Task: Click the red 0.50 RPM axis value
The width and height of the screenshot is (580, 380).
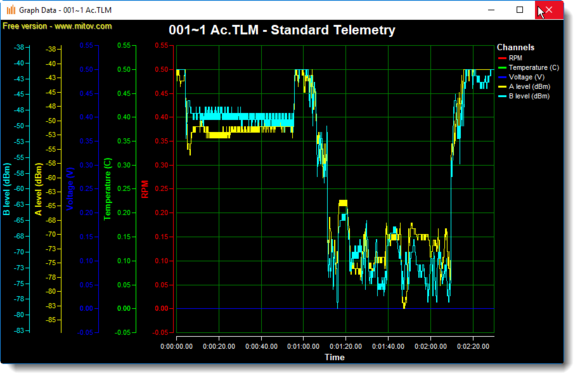Action: click(x=162, y=70)
